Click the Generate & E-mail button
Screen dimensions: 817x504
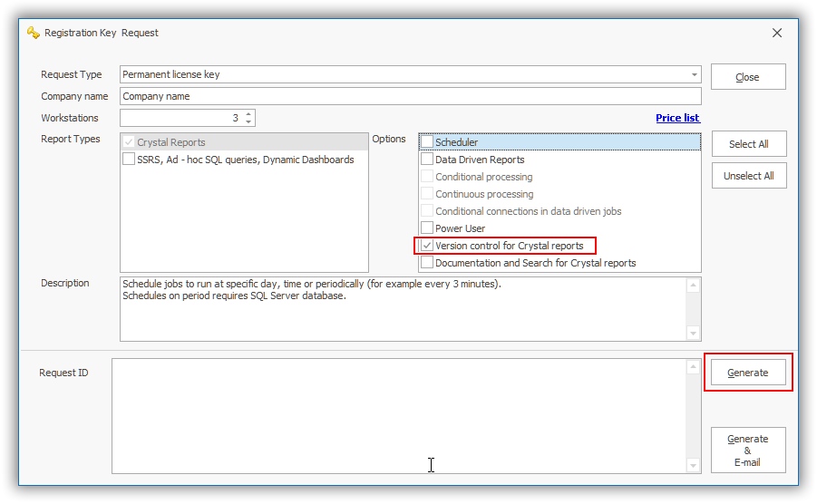(748, 451)
